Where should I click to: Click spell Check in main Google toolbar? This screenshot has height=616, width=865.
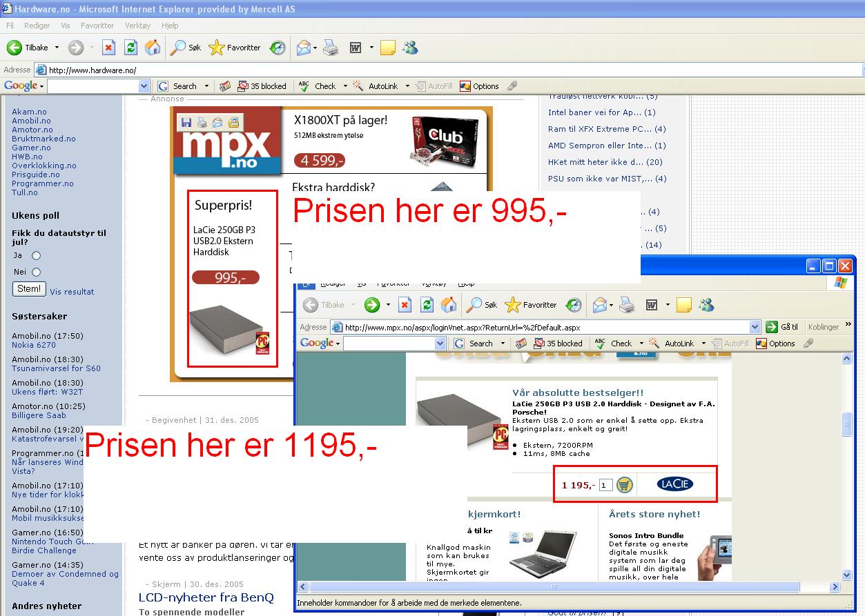[317, 86]
